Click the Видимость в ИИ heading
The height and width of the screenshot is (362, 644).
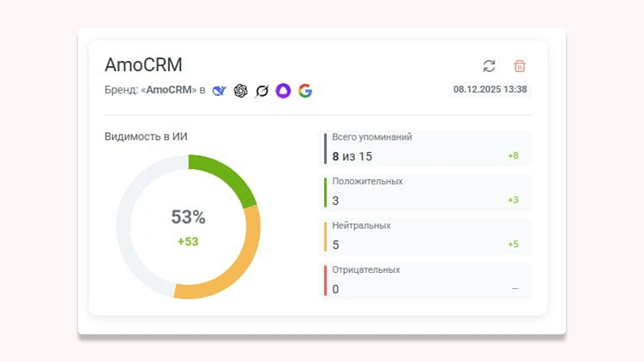(x=146, y=136)
